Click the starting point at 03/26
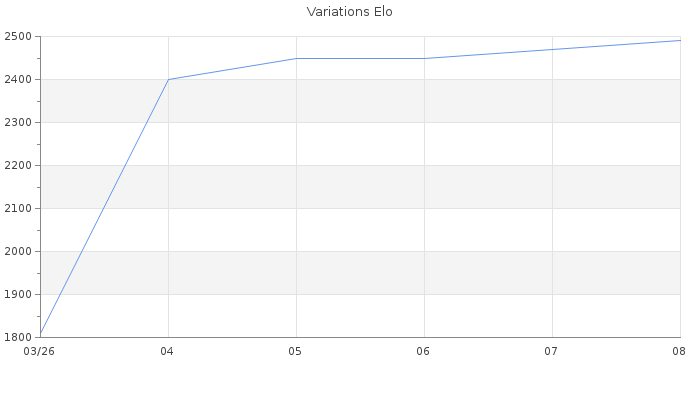Image resolution: width=700 pixels, height=400 pixels. (x=41, y=333)
